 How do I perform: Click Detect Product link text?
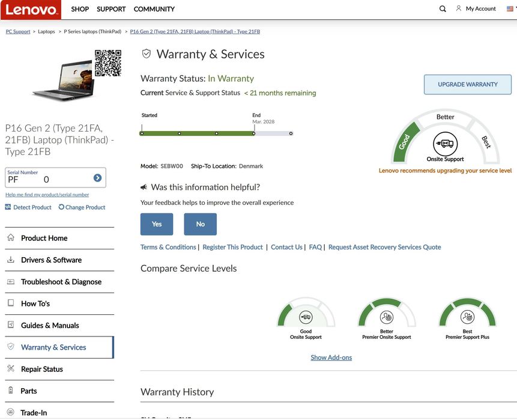tap(32, 207)
